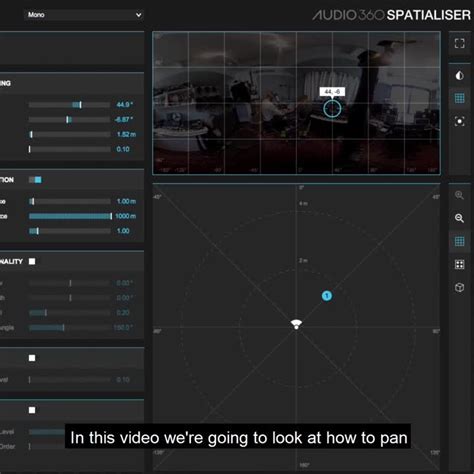Viewport: 474px width, 474px height.
Task: Select source 1 in the top-down view
Action: click(327, 296)
